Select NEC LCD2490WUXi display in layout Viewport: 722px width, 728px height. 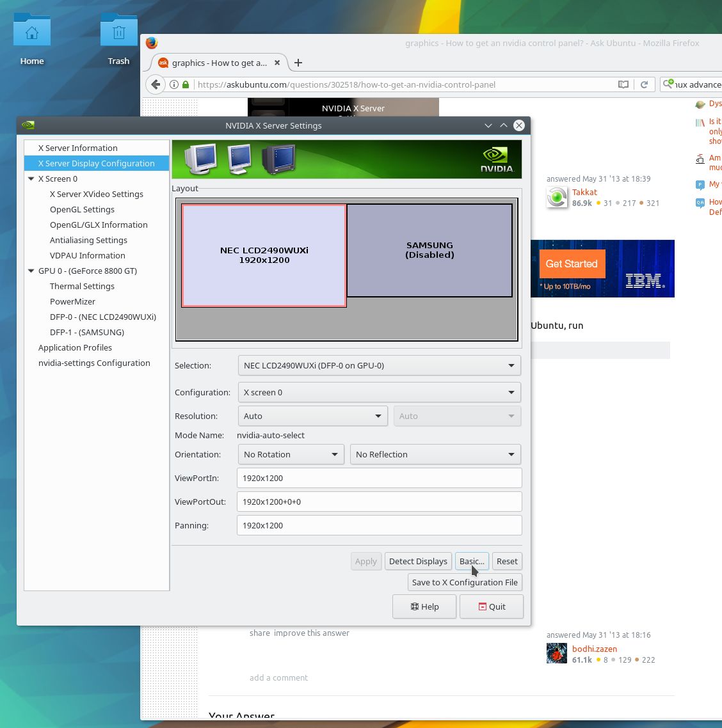click(264, 255)
